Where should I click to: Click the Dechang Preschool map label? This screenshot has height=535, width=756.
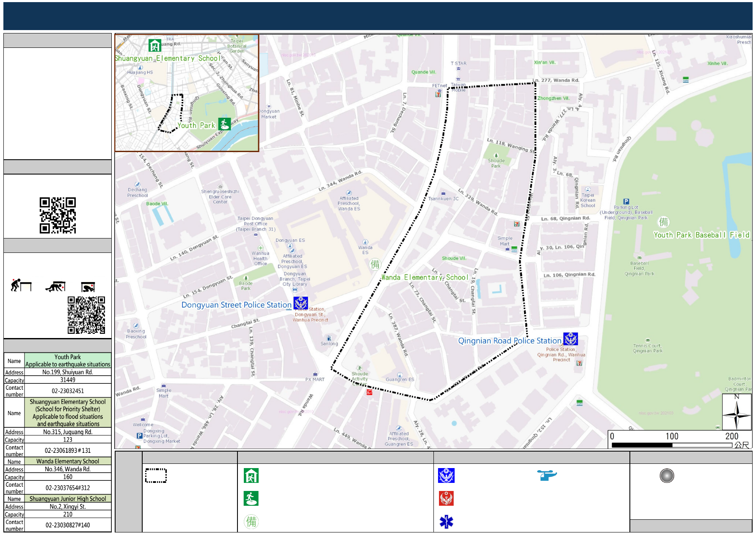[x=138, y=192]
